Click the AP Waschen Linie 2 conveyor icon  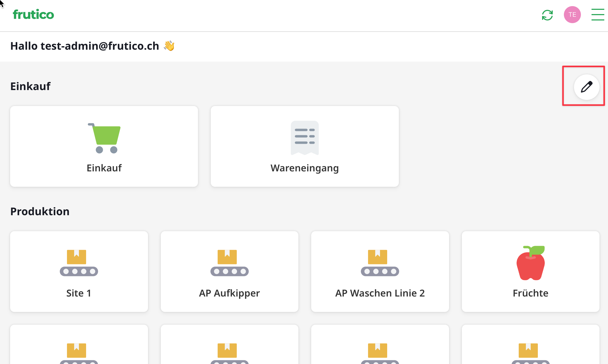[x=380, y=263]
